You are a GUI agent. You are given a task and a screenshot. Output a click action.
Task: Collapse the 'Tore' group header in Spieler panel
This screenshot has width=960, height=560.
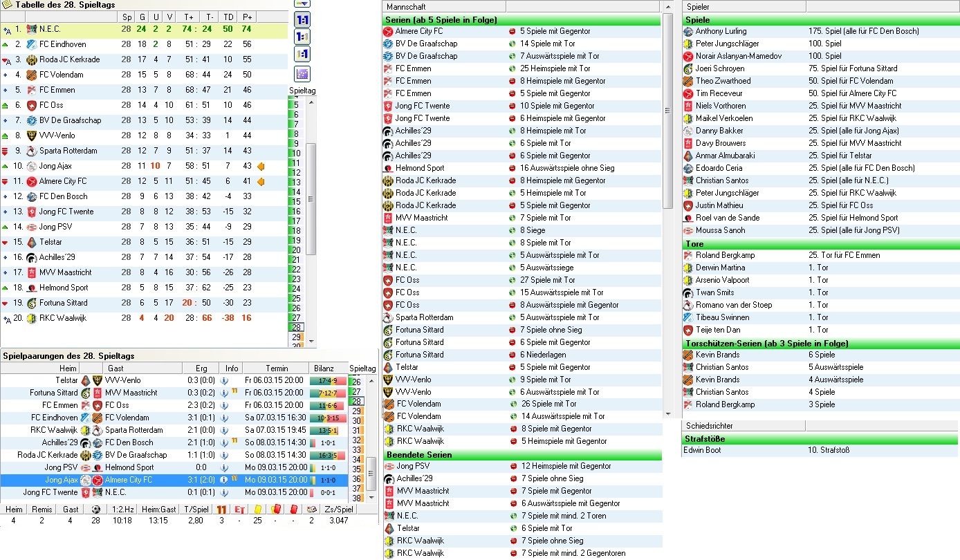pyautogui.click(x=821, y=243)
